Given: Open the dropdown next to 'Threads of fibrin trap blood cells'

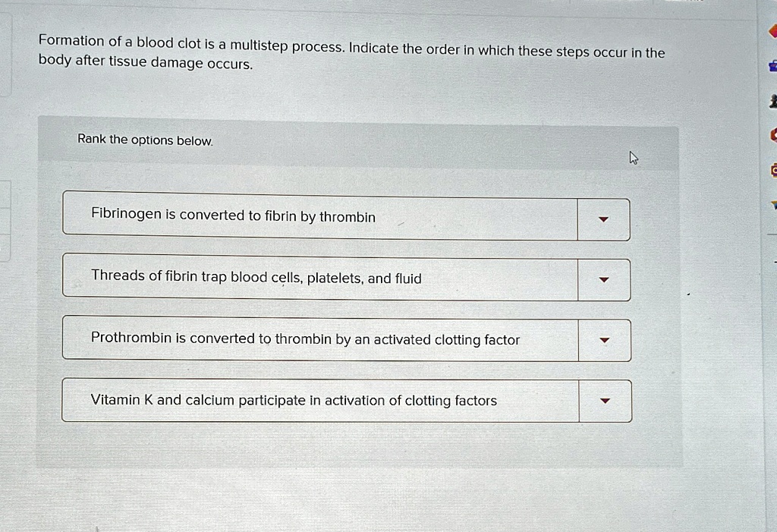Looking at the screenshot, I should [603, 279].
